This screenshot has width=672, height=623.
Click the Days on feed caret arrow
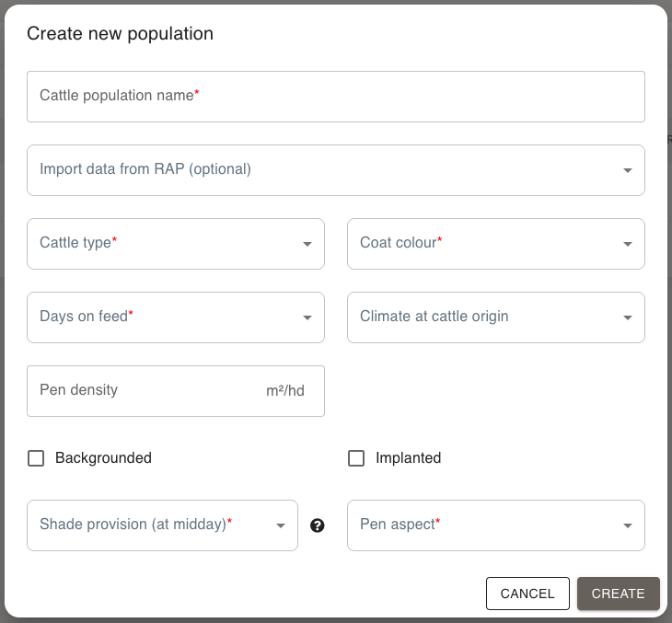click(307, 317)
